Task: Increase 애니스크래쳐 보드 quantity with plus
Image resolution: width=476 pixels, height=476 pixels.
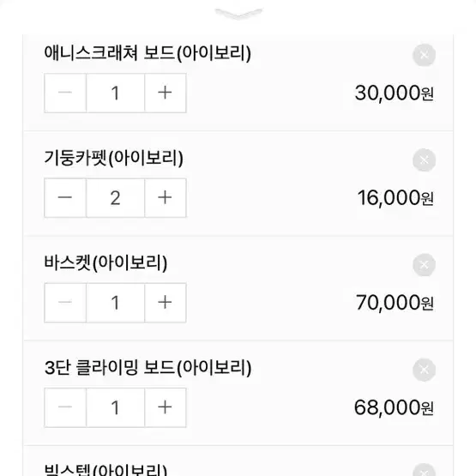Action: tap(166, 93)
